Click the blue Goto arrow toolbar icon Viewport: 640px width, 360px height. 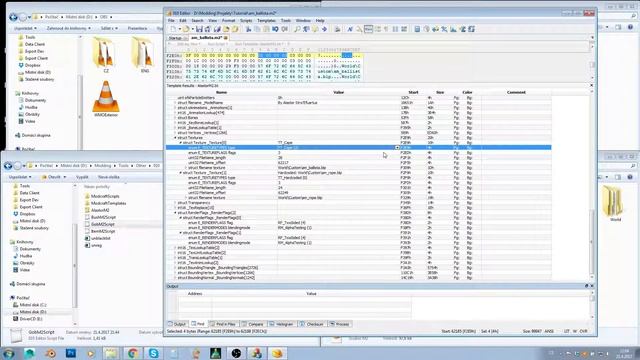tap(324, 29)
